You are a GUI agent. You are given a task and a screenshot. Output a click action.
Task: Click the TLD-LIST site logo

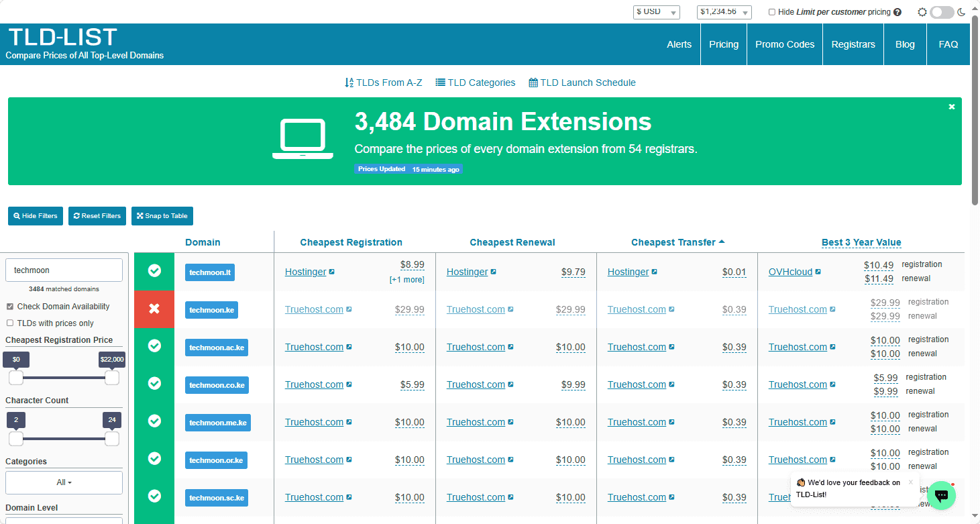tap(63, 37)
